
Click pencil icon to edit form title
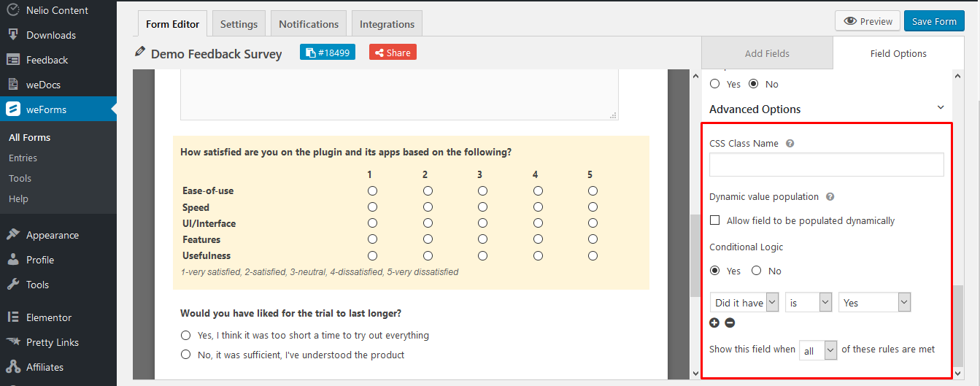pyautogui.click(x=140, y=53)
